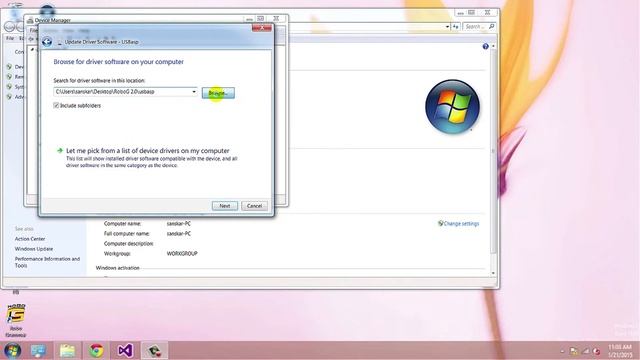Open Visual Studio from the taskbar
Screen dimensions: 640x360
click(x=125, y=351)
